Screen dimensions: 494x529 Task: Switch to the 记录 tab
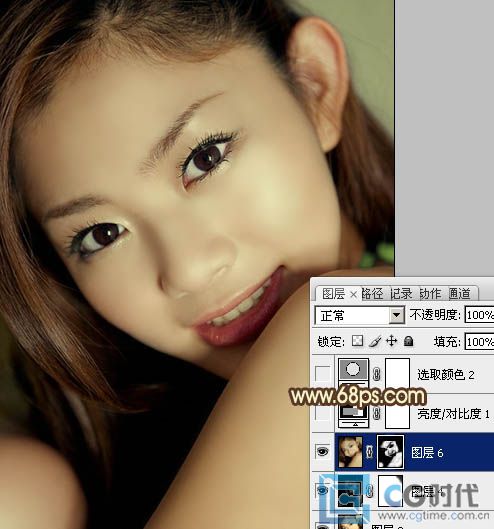click(401, 294)
